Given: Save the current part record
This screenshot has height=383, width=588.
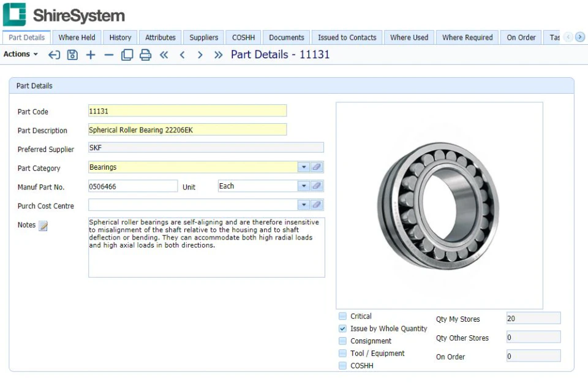Looking at the screenshot, I should (x=72, y=55).
